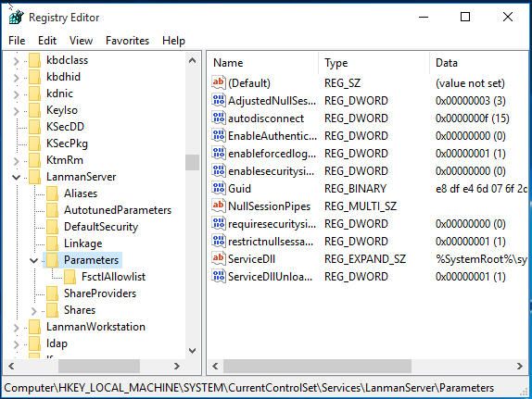Select the AutotunedParameters key
The image size is (532, 399).
tap(118, 210)
